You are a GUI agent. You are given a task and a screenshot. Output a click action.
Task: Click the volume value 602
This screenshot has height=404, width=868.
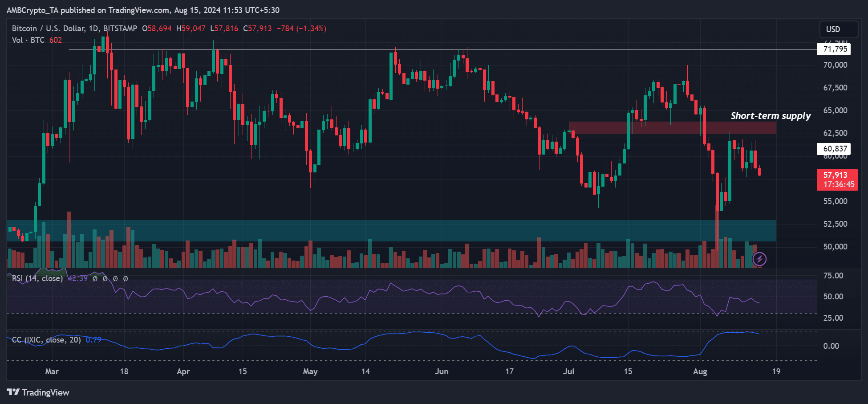[x=56, y=40]
